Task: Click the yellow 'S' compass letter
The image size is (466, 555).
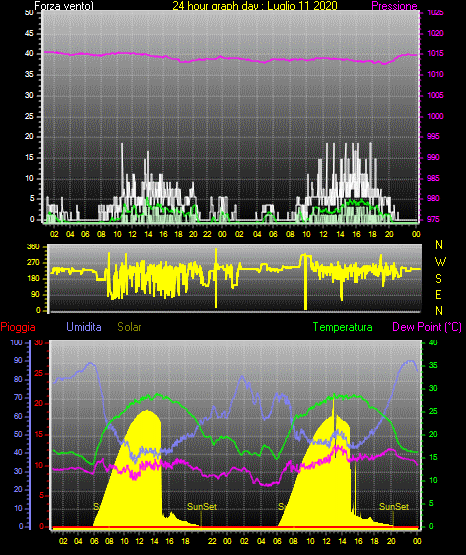Action: click(438, 279)
